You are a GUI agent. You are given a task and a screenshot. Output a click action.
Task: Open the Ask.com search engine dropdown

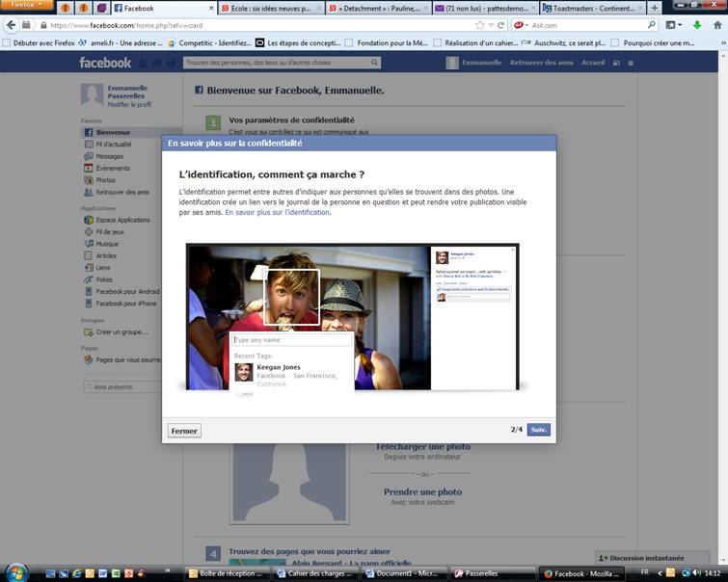[522, 25]
